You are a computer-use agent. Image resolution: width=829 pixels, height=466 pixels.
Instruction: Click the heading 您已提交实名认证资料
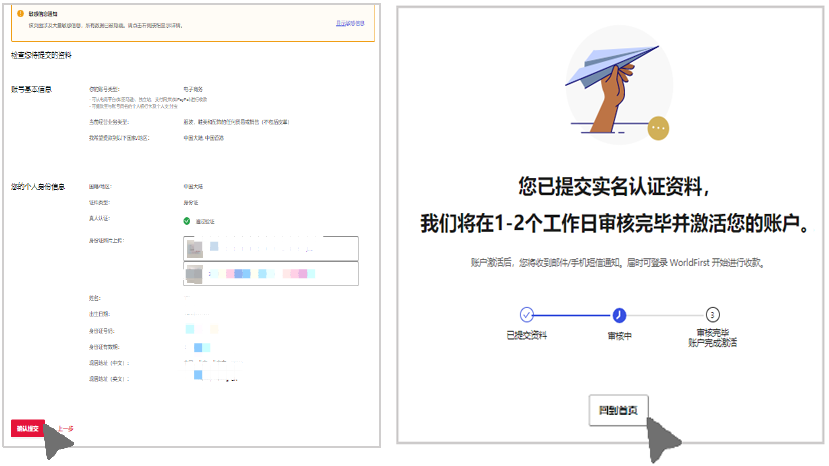pyautogui.click(x=613, y=186)
